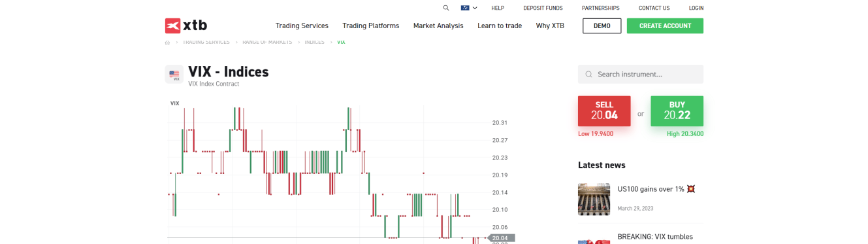Open the Market Analysis menu
Viewport: 868px width, 244px height.
click(x=438, y=26)
